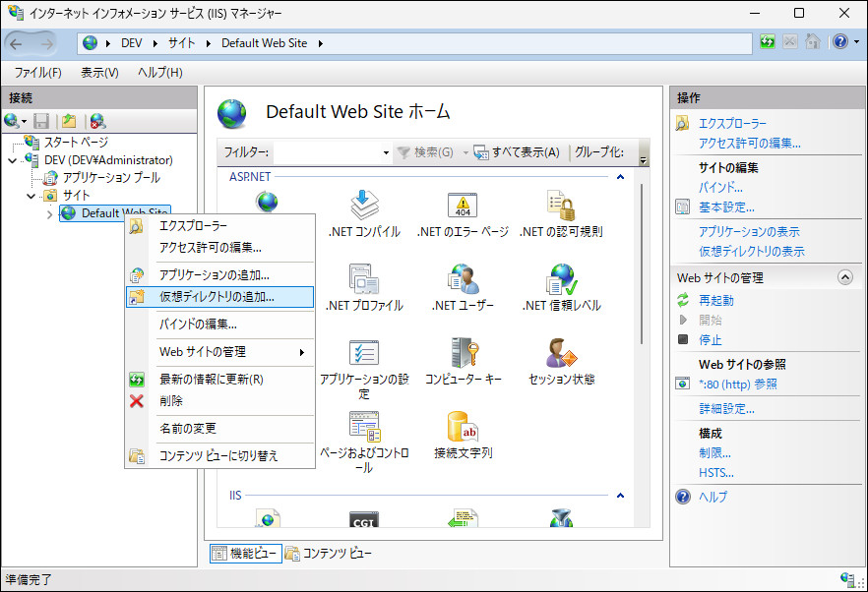Screen dimensions: 868x592
Task: Click the filter text input field
Action: (328, 152)
